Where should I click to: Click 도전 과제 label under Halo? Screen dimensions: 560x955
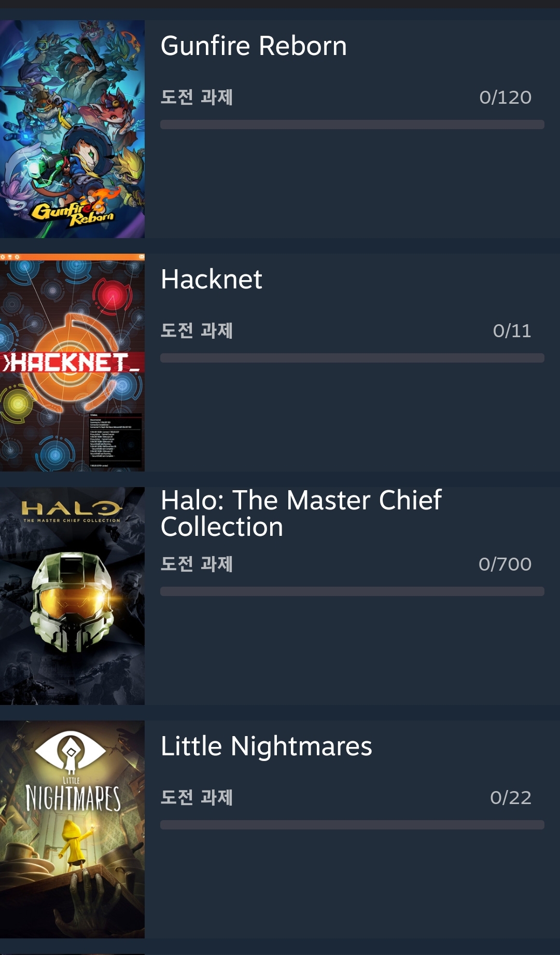coord(197,564)
